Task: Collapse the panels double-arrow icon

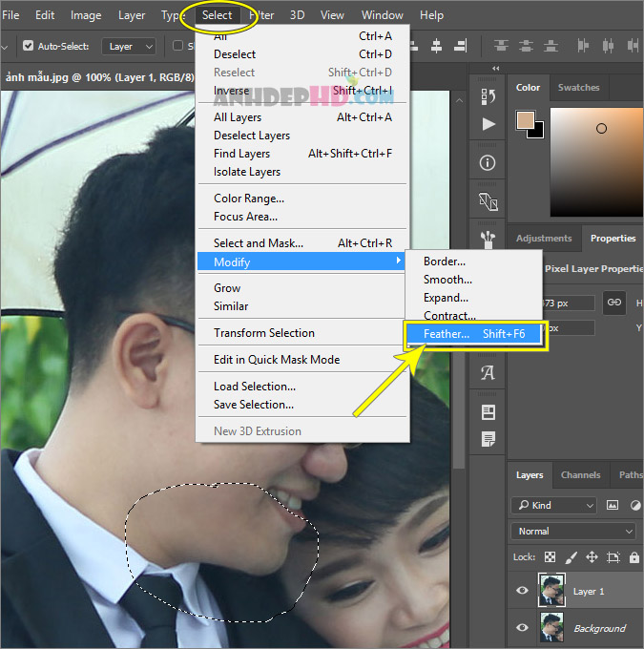Action: tap(496, 69)
